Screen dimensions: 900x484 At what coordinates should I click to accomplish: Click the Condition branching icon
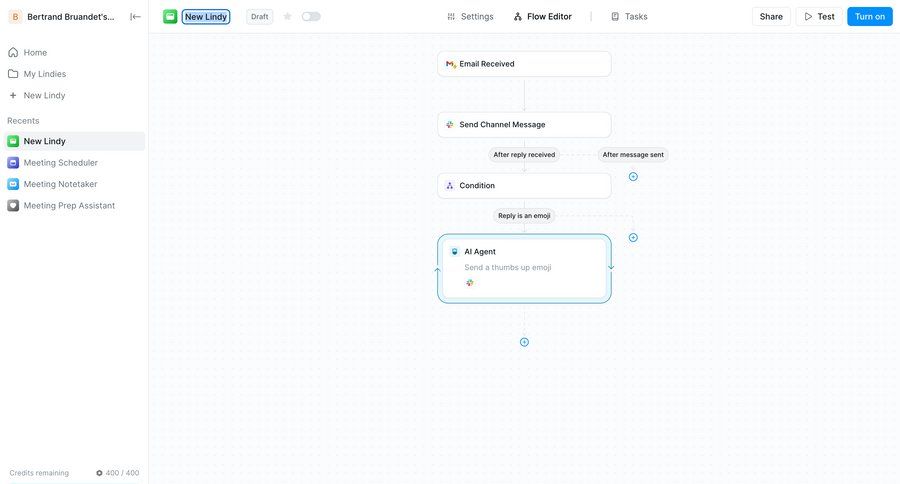[x=450, y=185]
